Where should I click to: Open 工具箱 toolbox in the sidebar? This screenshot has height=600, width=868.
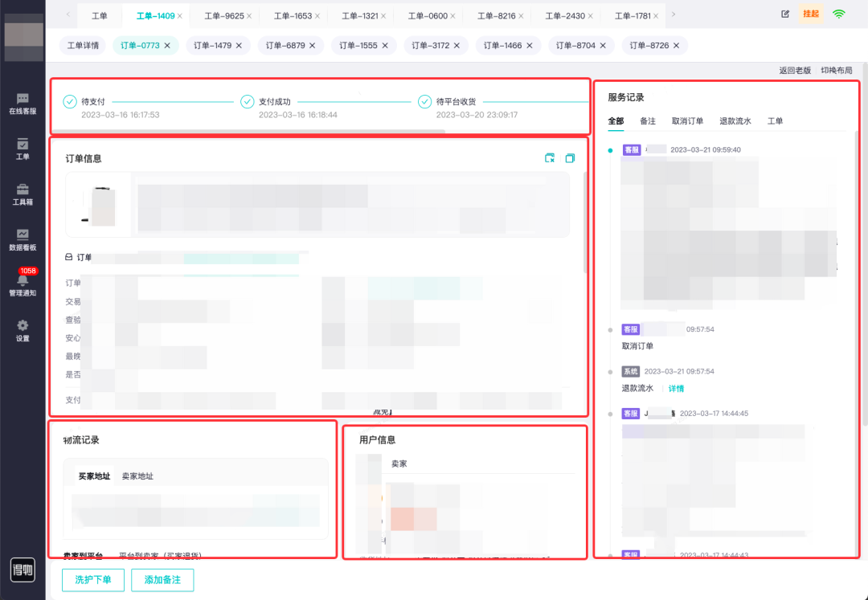pos(23,194)
